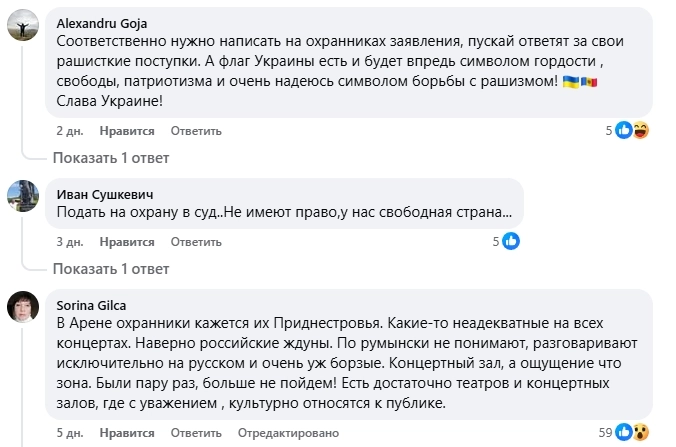Click the 5 дн. timestamp on Sorina's comment
Image resolution: width=676 pixels, height=447 pixels.
point(70,432)
